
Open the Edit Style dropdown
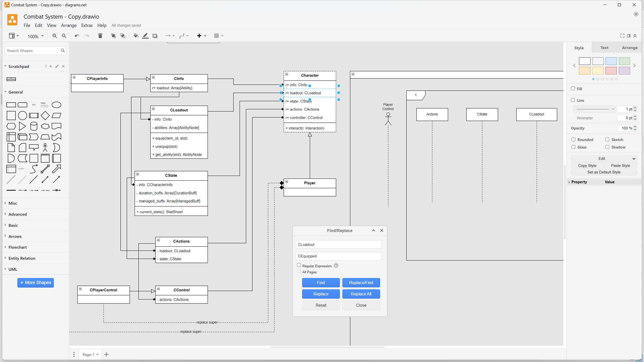(603, 158)
